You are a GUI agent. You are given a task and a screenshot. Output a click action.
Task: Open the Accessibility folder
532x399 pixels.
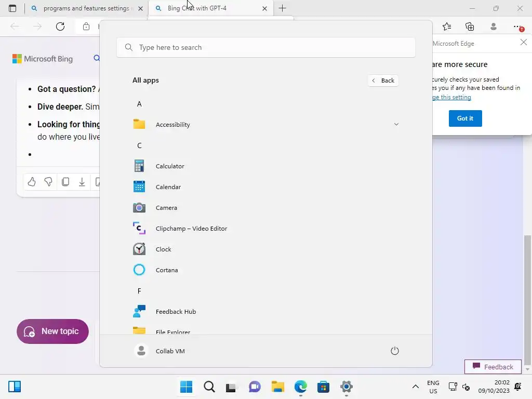265,125
